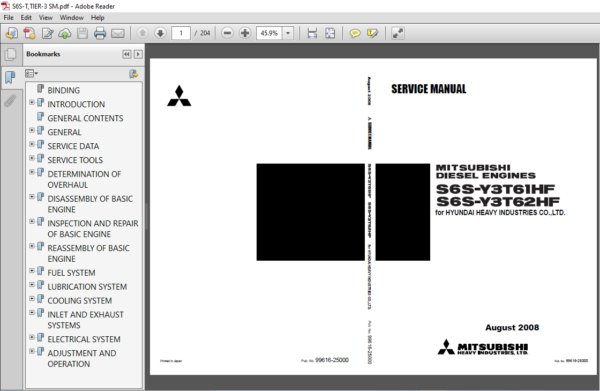Send file via Email envelope icon
The width and height of the screenshot is (600, 391).
point(118,34)
